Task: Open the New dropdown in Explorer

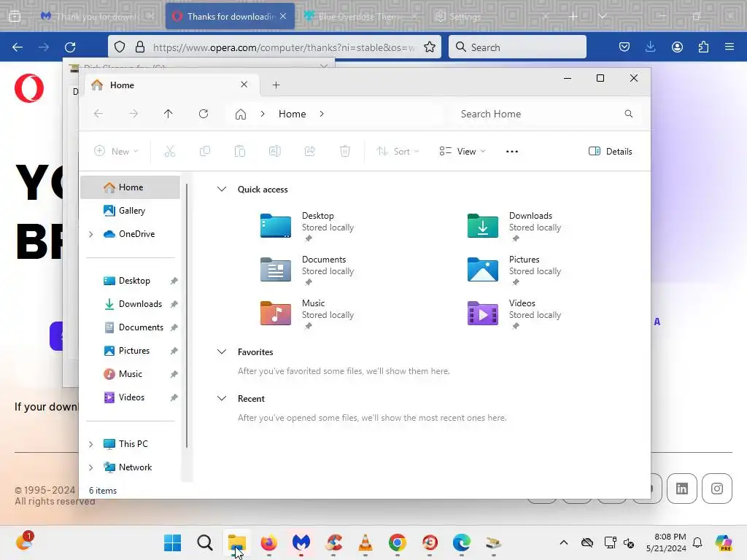Action: (116, 152)
